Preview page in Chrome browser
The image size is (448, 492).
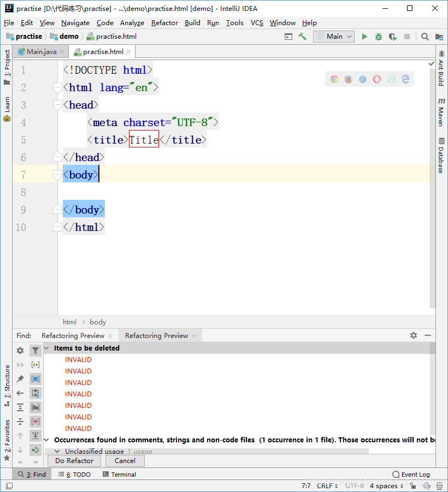tap(334, 79)
